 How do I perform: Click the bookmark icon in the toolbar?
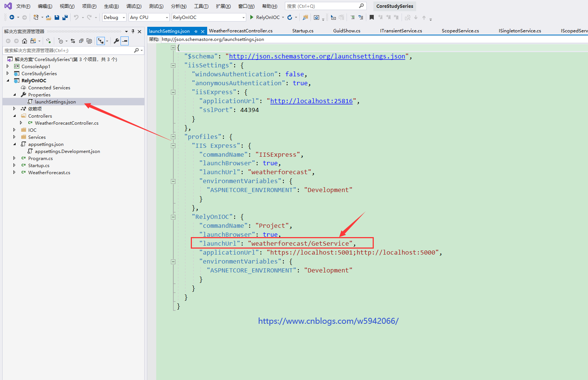point(372,17)
